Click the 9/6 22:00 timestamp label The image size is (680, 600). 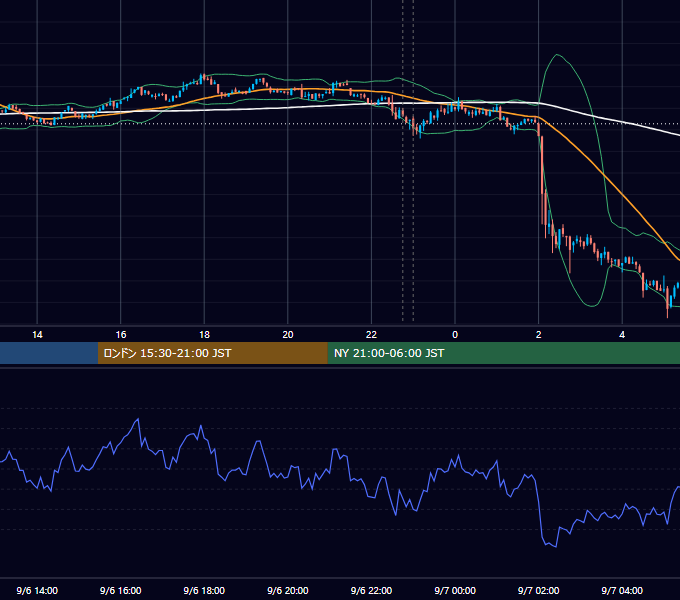coord(371,590)
